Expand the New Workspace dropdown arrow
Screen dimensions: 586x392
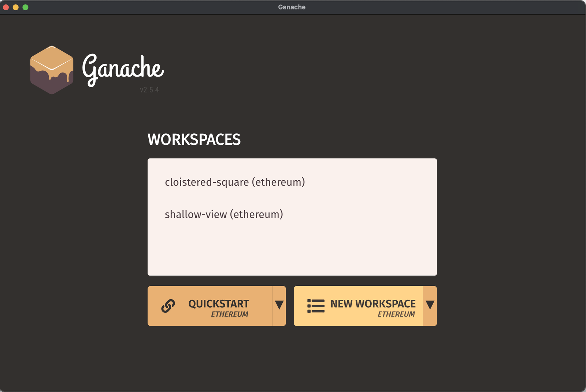(x=430, y=305)
